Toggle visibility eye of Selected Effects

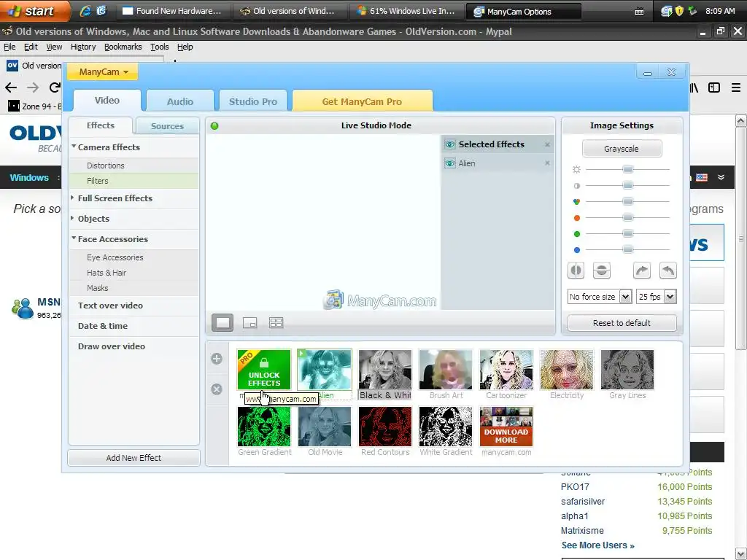tap(449, 144)
